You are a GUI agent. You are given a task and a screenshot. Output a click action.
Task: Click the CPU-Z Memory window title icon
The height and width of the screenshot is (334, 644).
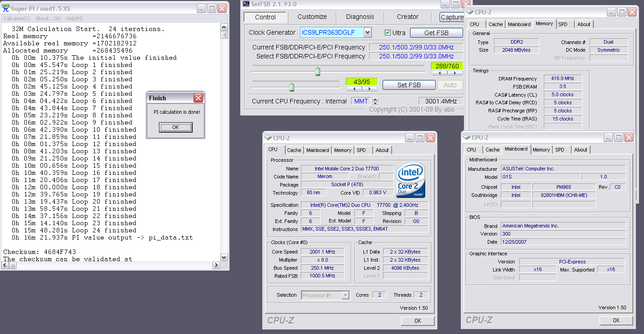(470, 12)
